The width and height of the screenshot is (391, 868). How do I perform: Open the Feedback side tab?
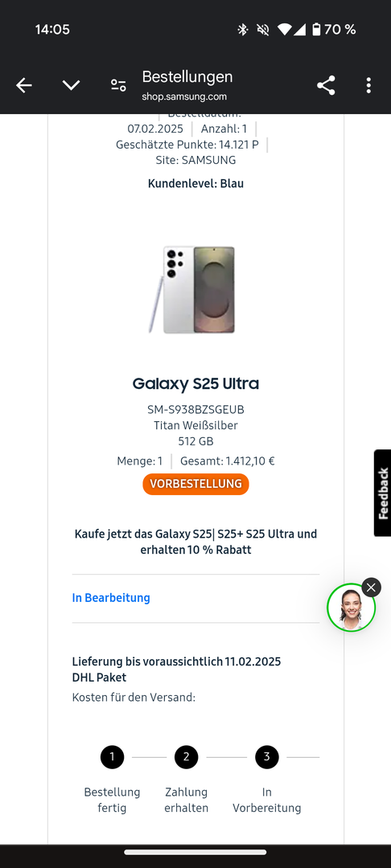[383, 493]
